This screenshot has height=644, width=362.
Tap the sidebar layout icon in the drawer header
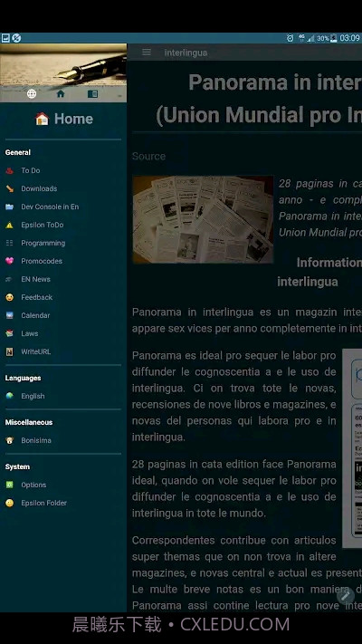tap(92, 93)
